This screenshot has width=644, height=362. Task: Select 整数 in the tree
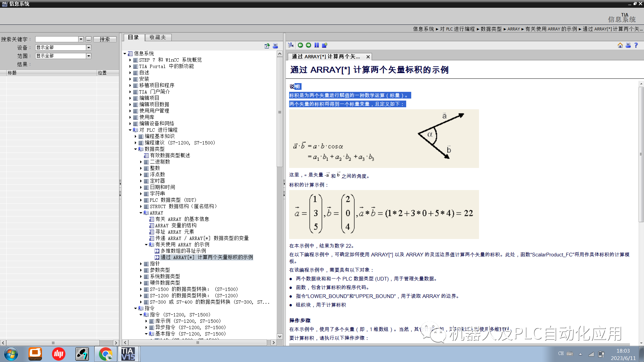pyautogui.click(x=155, y=168)
